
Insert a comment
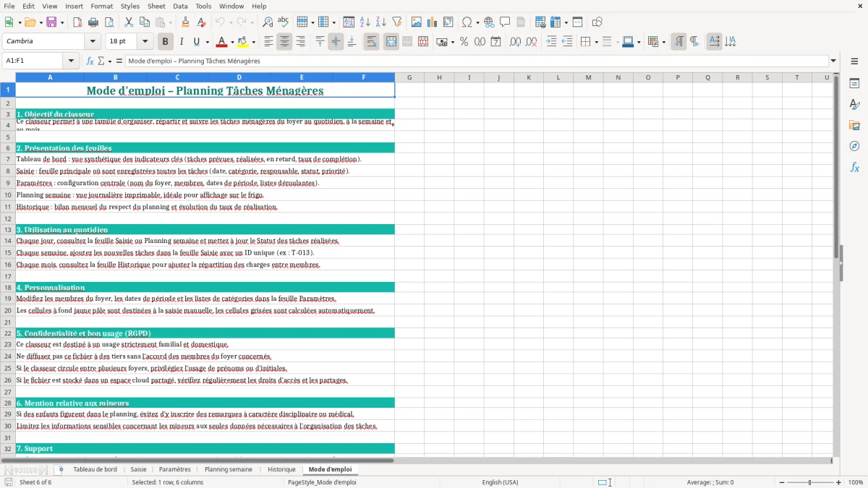(x=505, y=22)
